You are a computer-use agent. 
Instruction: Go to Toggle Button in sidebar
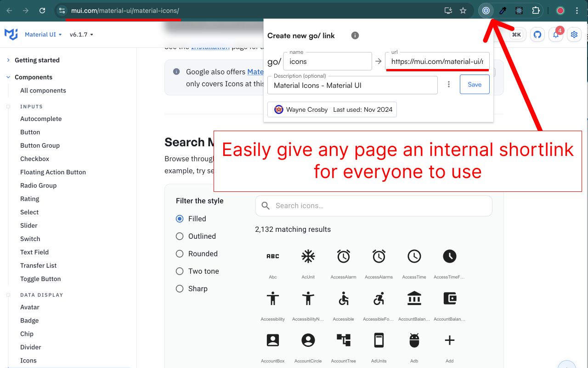pos(40,279)
